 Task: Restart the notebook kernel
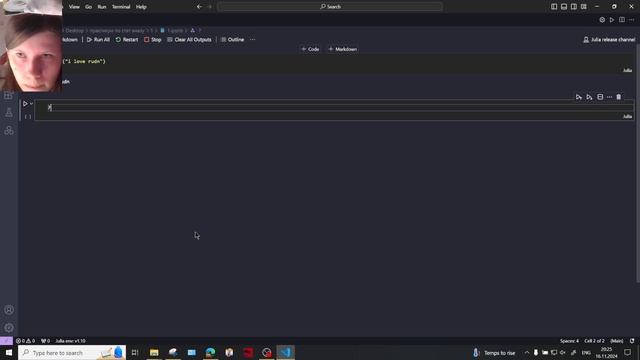point(127,40)
